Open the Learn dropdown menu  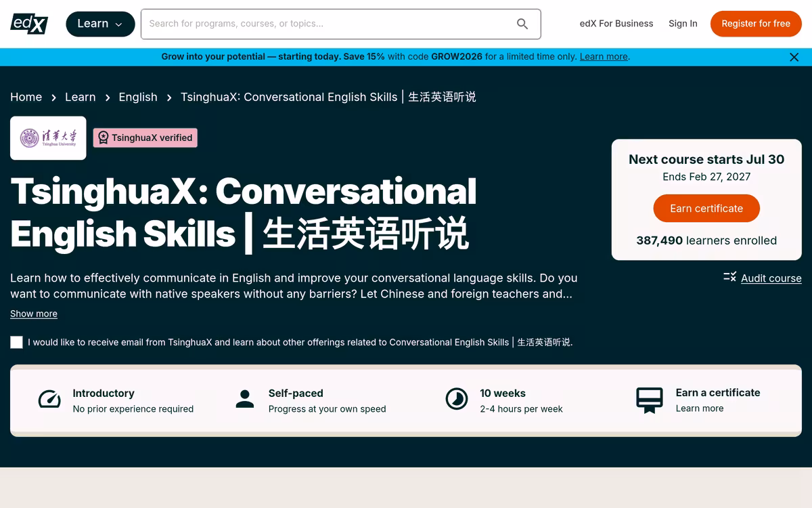click(99, 24)
